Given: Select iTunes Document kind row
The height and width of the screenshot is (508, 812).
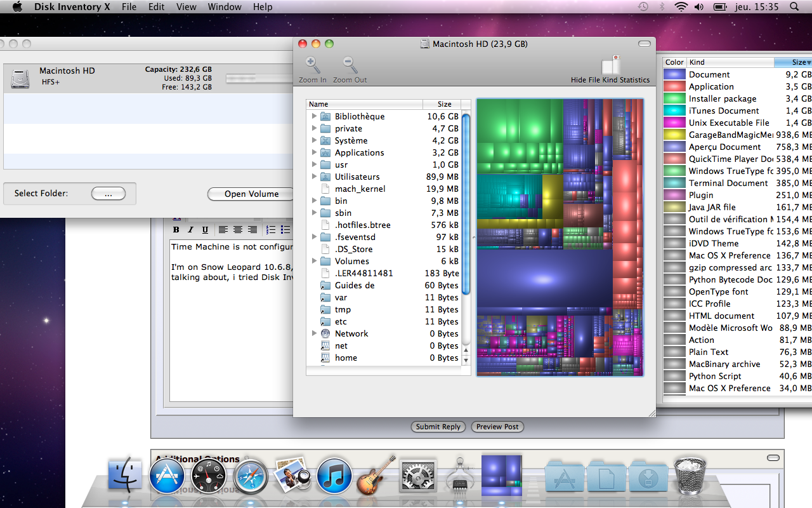Looking at the screenshot, I should point(737,110).
